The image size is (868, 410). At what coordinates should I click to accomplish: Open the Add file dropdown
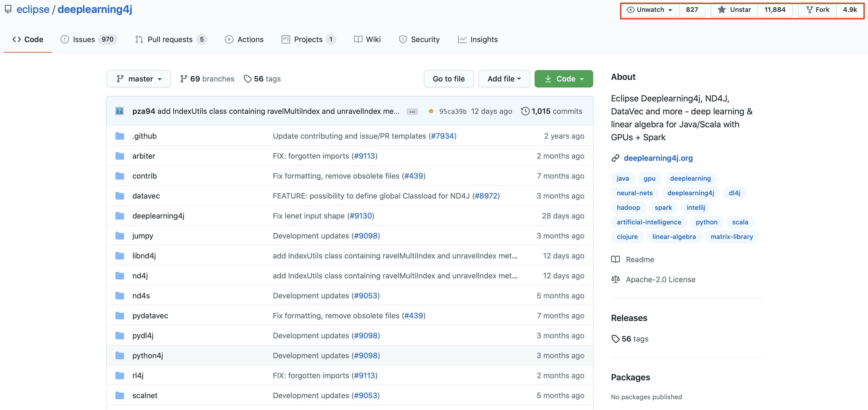click(x=504, y=79)
